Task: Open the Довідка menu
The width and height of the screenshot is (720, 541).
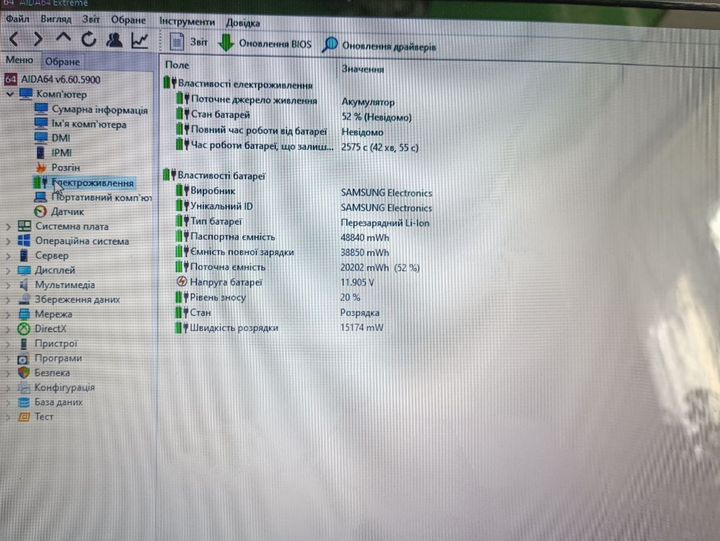Action: click(x=242, y=23)
